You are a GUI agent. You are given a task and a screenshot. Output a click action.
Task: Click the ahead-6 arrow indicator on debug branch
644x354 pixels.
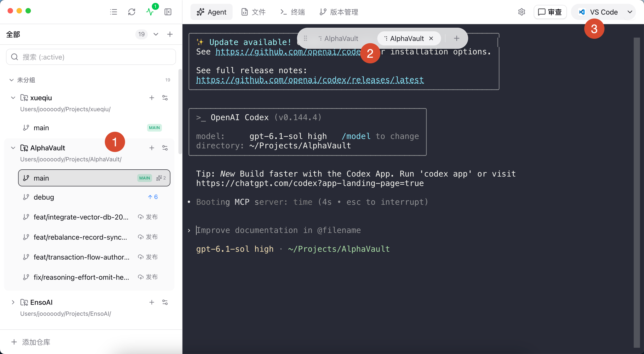(153, 197)
